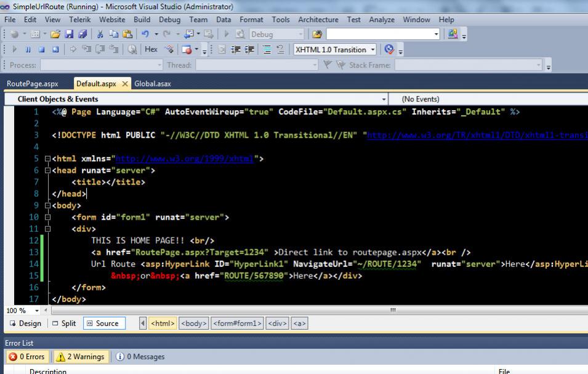Screen dimensions: 588x374
Task: Click the Undo arrow icon
Action: pos(145,34)
